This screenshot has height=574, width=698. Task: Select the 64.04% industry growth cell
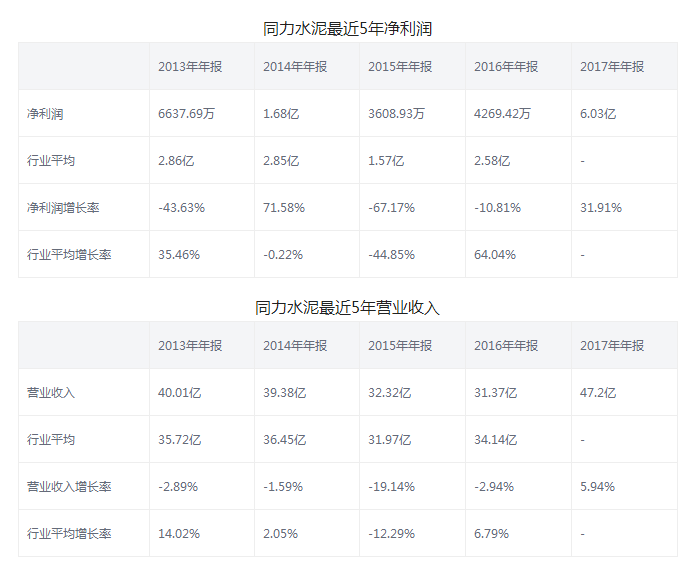pyautogui.click(x=495, y=255)
